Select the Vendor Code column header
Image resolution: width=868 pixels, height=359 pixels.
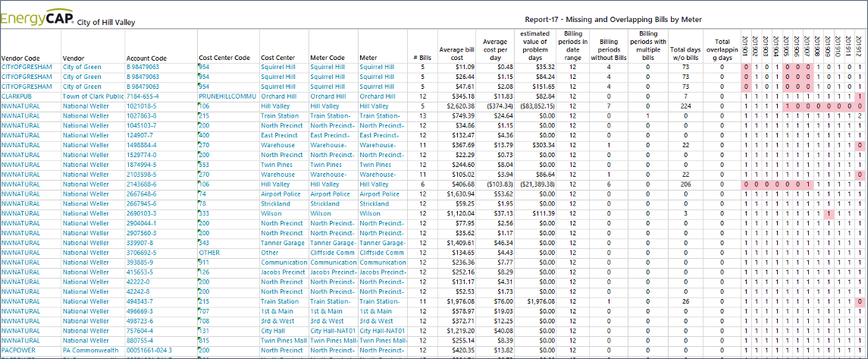click(21, 58)
